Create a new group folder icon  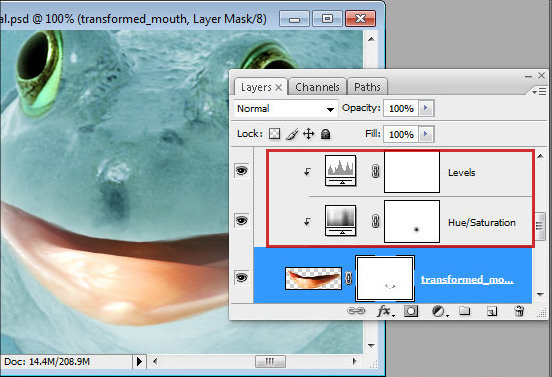pyautogui.click(x=465, y=311)
